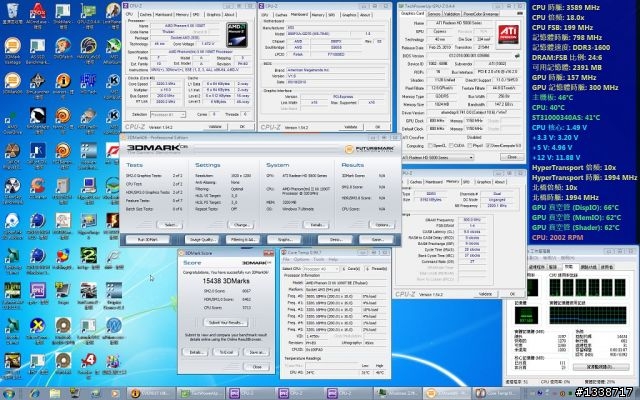Click Options under Results in 3DMark06

point(382,225)
